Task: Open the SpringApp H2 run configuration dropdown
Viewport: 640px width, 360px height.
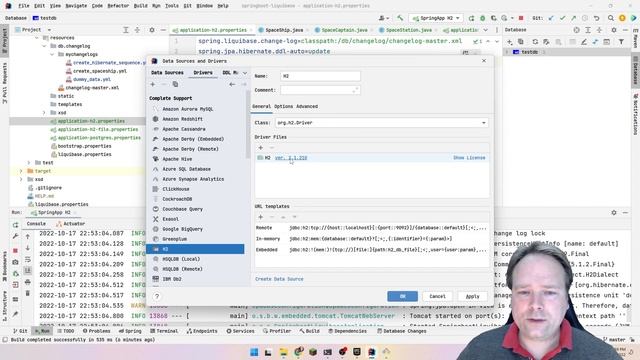Action: coord(458,18)
